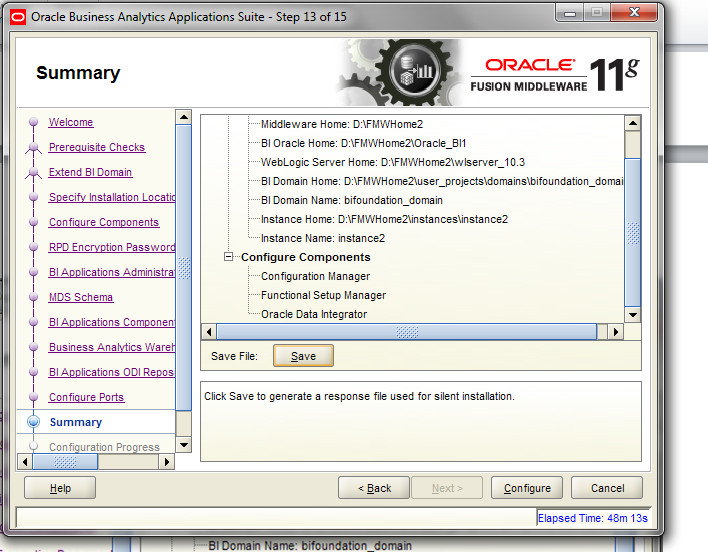708x552 pixels.
Task: Click the steps list vertical scrollbar thumb
Action: click(x=184, y=268)
